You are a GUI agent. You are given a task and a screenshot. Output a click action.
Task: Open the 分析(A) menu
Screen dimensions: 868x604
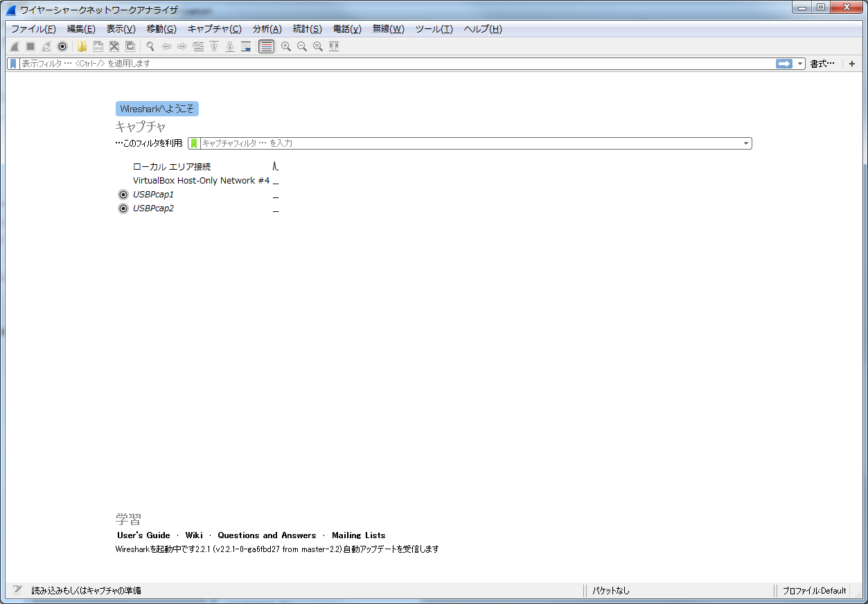[x=267, y=29]
